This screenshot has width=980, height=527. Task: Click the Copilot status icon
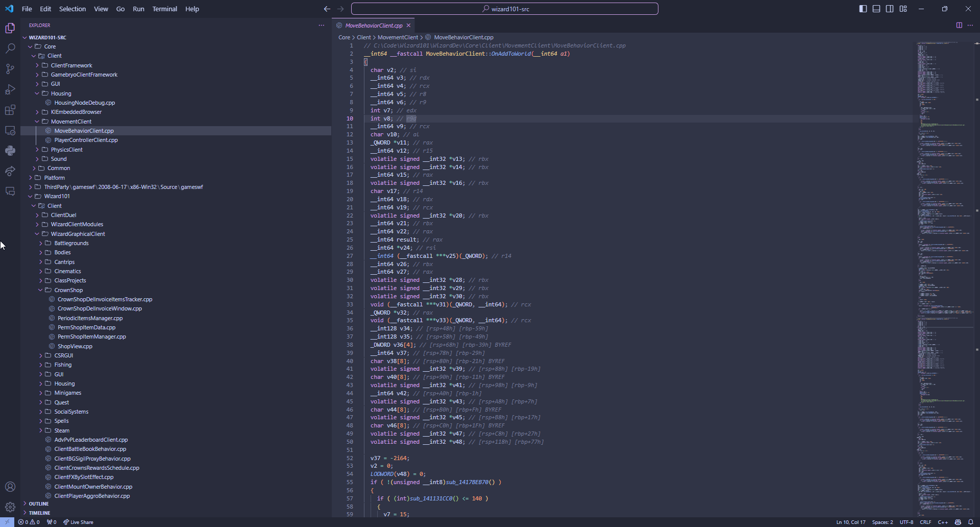click(x=958, y=522)
